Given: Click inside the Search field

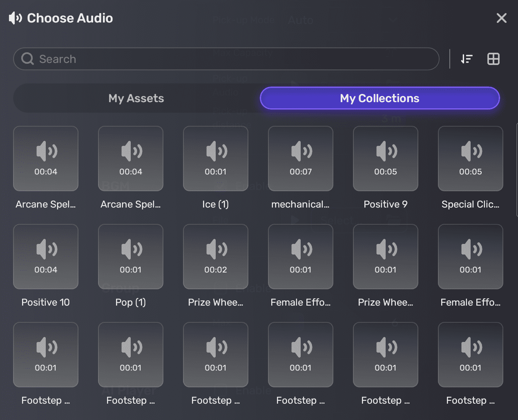Looking at the screenshot, I should [163, 59].
